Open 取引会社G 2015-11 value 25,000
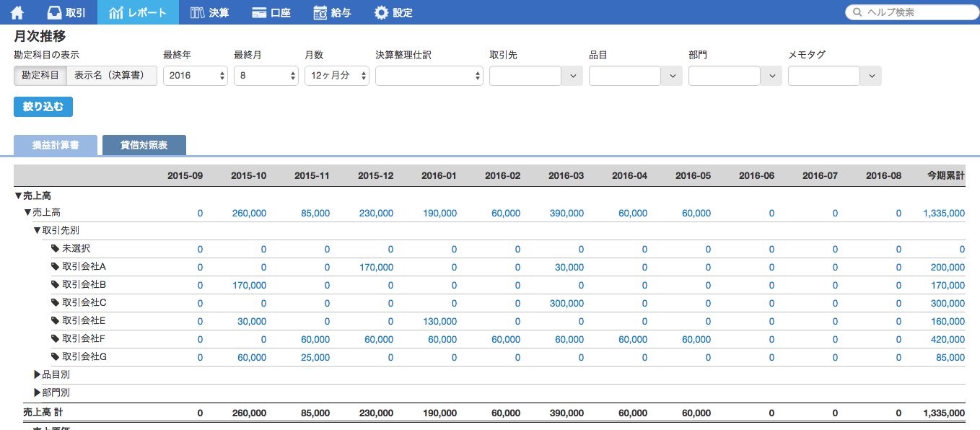Viewport: 980px width, 430px height. [x=315, y=358]
